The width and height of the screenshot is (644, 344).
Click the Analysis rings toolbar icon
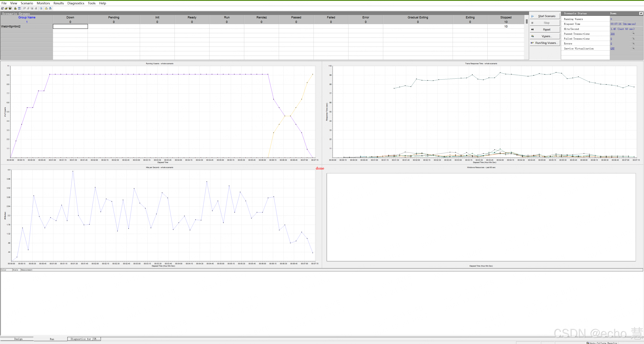pyautogui.click(x=46, y=8)
